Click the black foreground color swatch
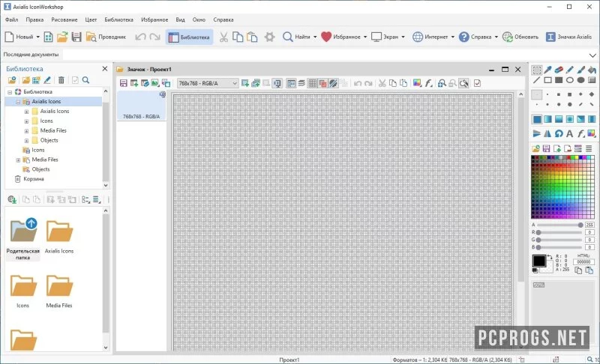This screenshot has width=600, height=364. coord(539,261)
